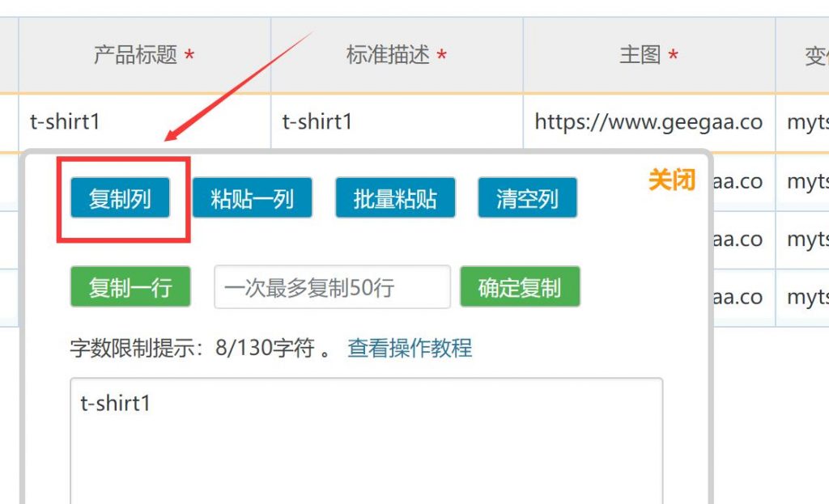The width and height of the screenshot is (829, 504).
Task: Select the 粘贴一列 button
Action: point(253,198)
